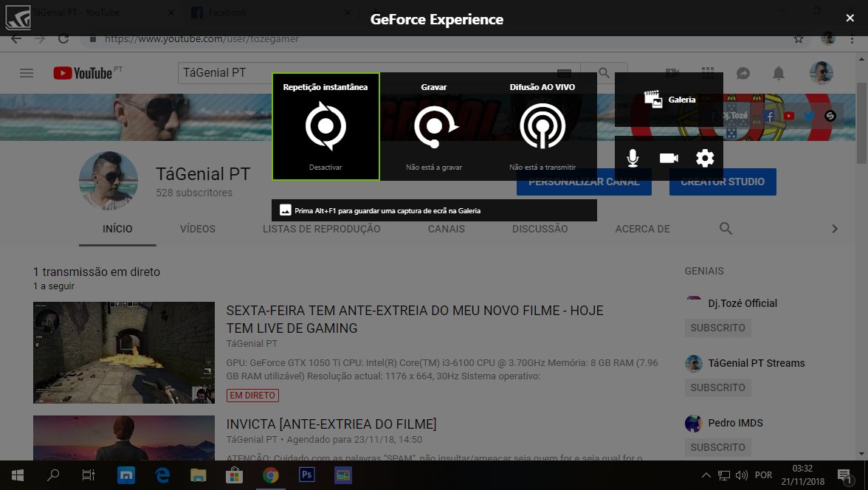Click the YouTube search field
The image size is (868, 490).
(x=379, y=73)
